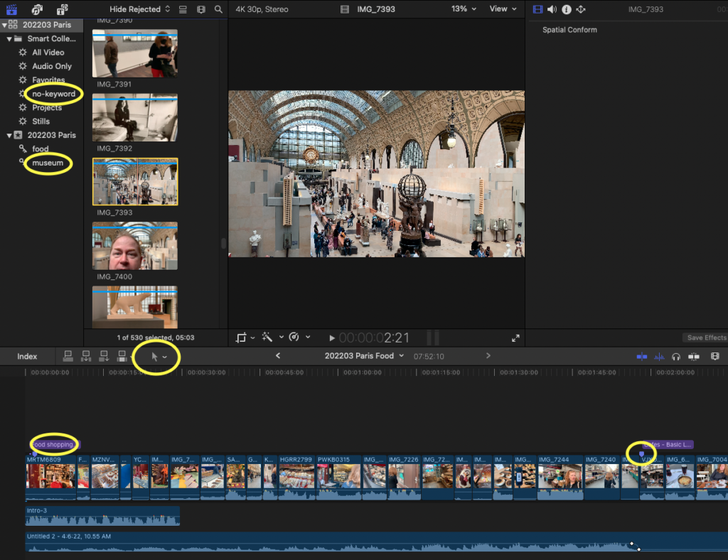Go back in timeline history
The image size is (728, 560).
pyautogui.click(x=278, y=356)
